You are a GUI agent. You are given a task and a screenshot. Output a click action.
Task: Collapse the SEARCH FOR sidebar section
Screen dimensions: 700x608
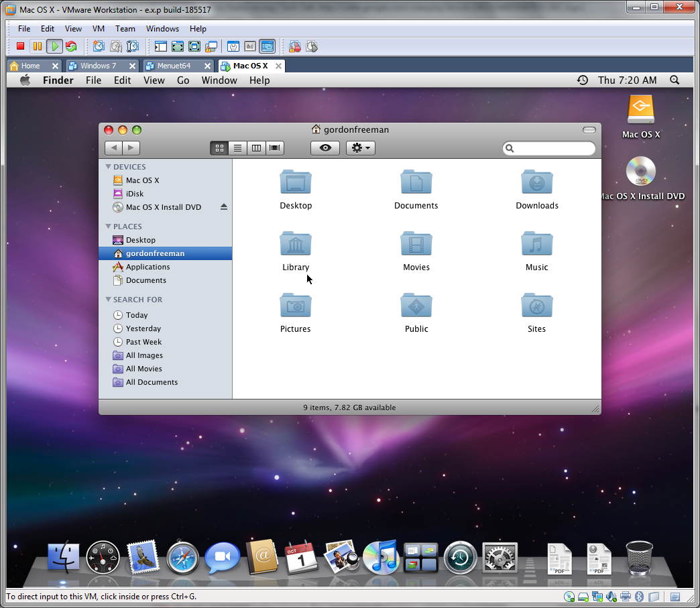pos(109,300)
